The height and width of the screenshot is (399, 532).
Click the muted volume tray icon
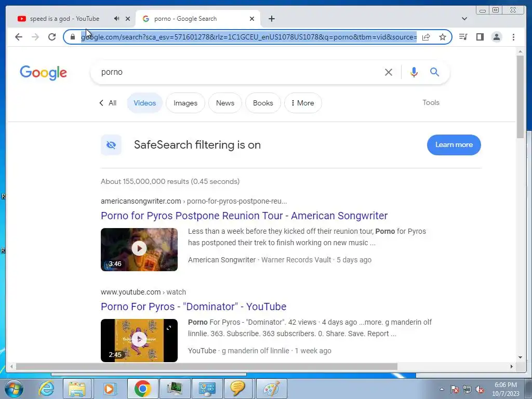click(x=480, y=390)
